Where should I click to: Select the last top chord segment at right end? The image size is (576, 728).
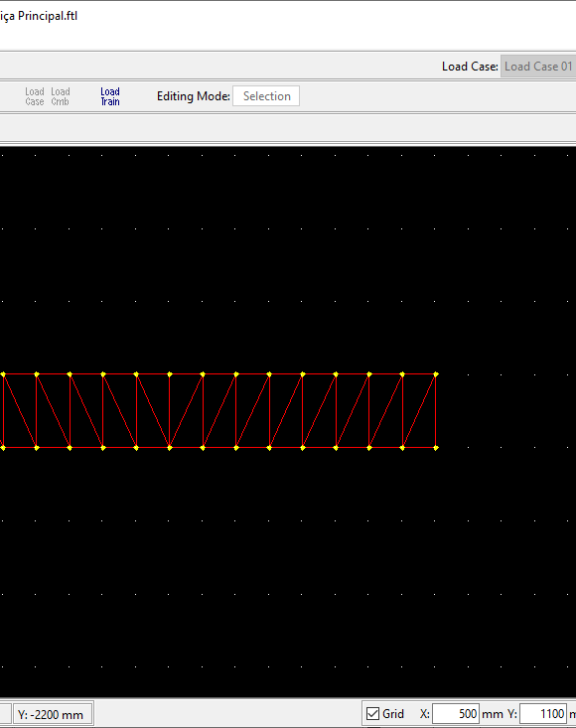pos(419,374)
